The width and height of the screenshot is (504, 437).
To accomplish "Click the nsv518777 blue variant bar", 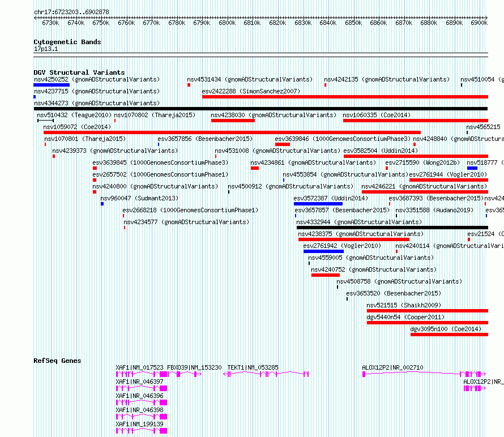I will coord(472,168).
